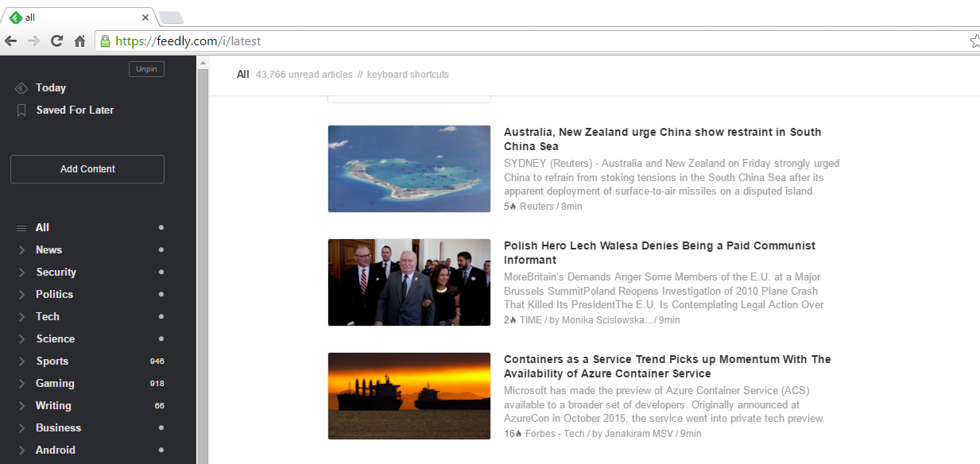The image size is (980, 464).
Task: Open the Security category
Action: (56, 273)
